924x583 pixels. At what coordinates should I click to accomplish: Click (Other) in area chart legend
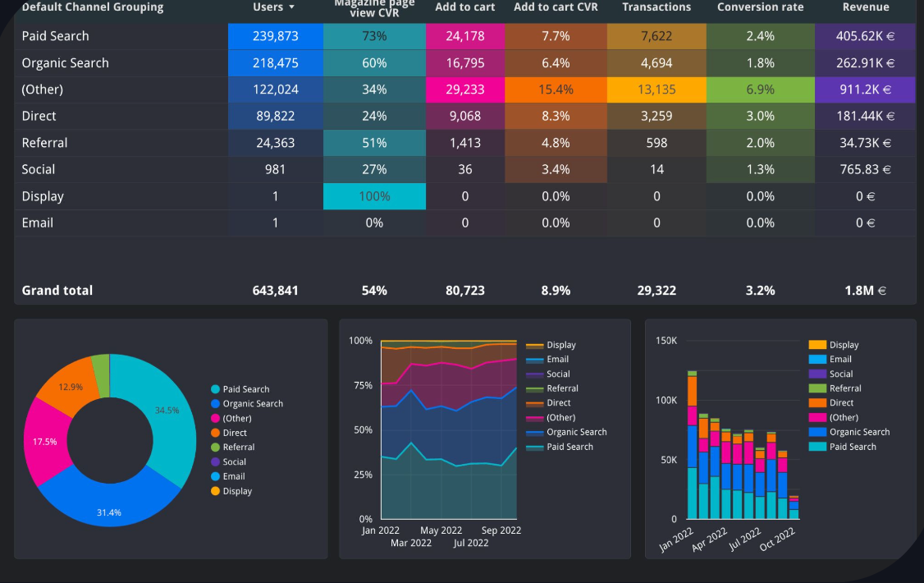(551, 417)
